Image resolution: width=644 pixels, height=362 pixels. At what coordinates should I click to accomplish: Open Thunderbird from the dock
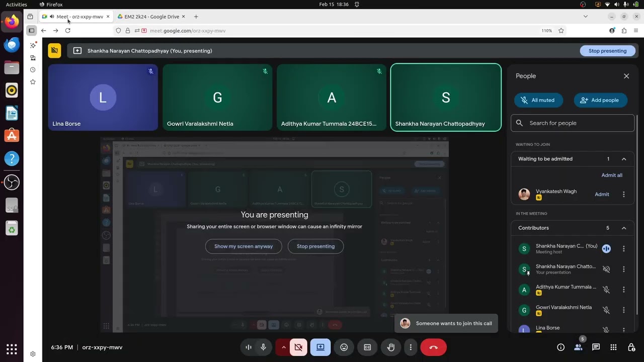(12, 45)
